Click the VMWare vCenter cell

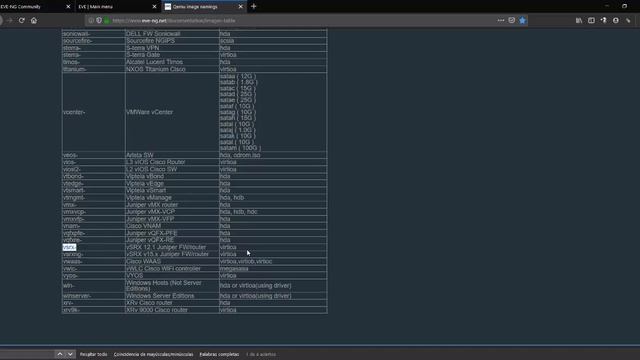coord(172,112)
